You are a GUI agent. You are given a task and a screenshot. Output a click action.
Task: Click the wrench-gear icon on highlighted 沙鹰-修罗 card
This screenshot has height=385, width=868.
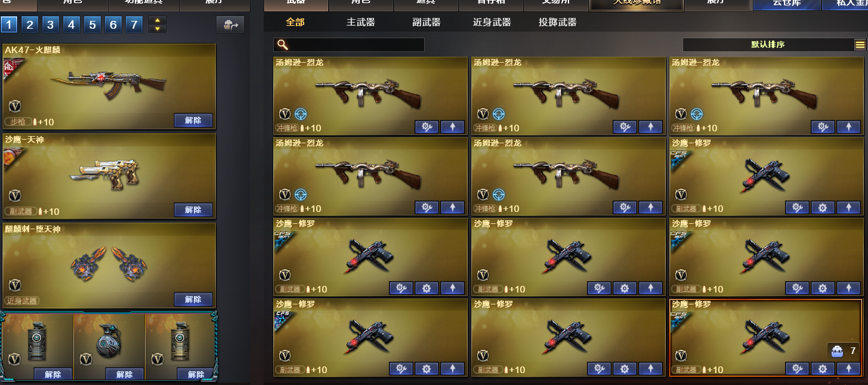pos(797,368)
